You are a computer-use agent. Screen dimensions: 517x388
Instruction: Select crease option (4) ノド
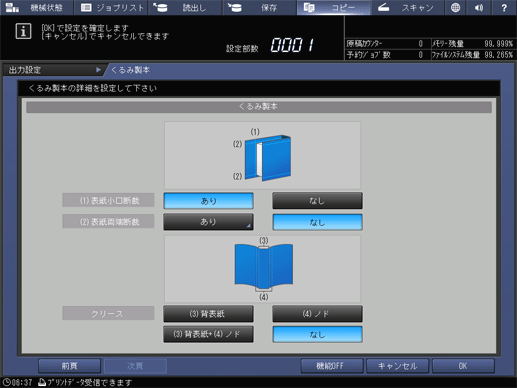tap(317, 314)
